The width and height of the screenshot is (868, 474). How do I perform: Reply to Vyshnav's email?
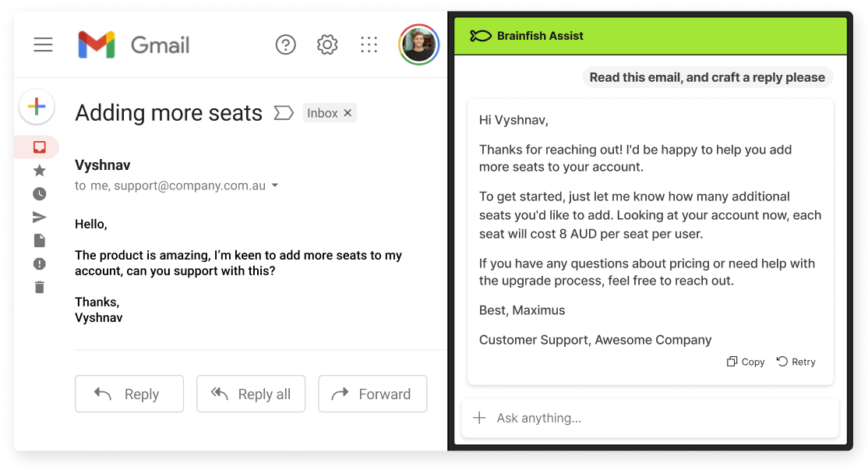[129, 394]
